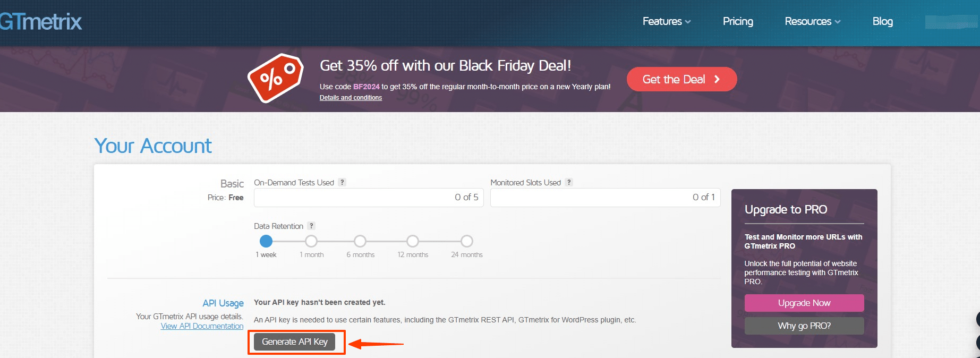The width and height of the screenshot is (980, 358).
Task: Click help icon beside Data Retention
Action: [x=312, y=226]
